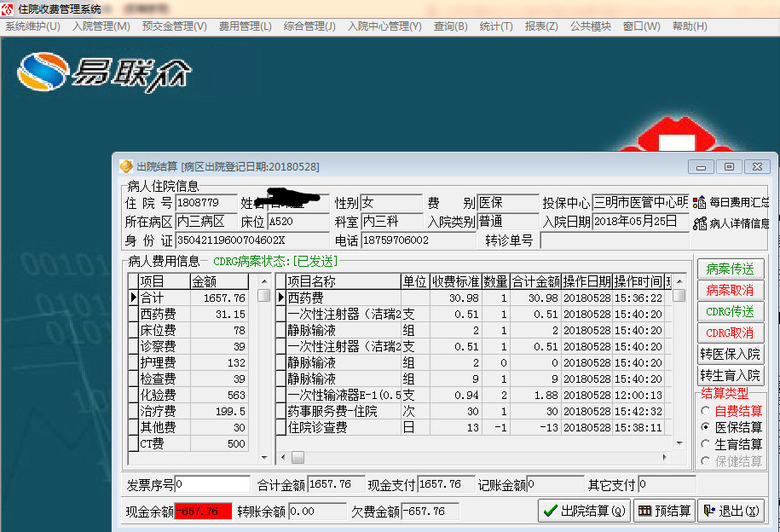780x532 pixels.
Task: Click the 身份证 number field
Action: (x=252, y=240)
